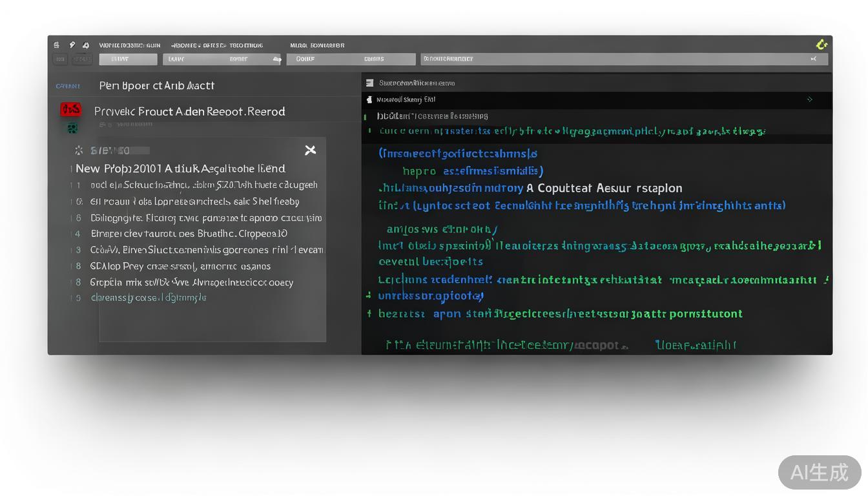Screen dimensions: 868x496
Task: Close the popup list with the X
Action: pos(310,150)
